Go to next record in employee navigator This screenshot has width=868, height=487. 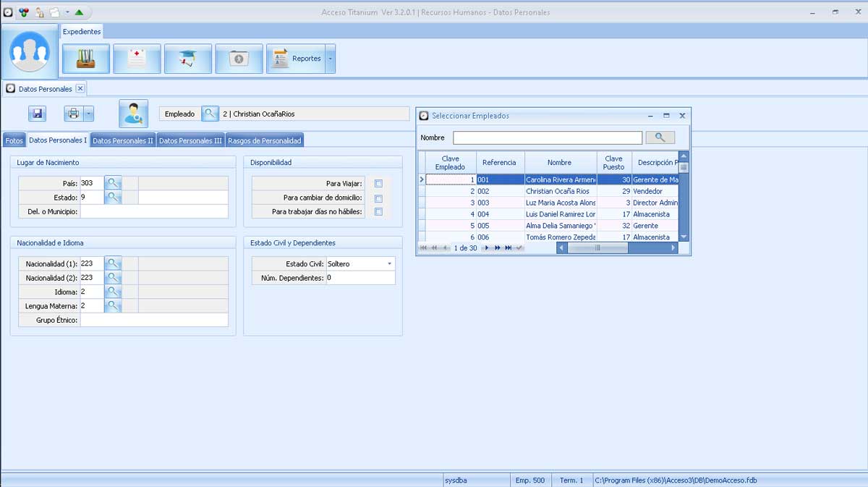[487, 248]
